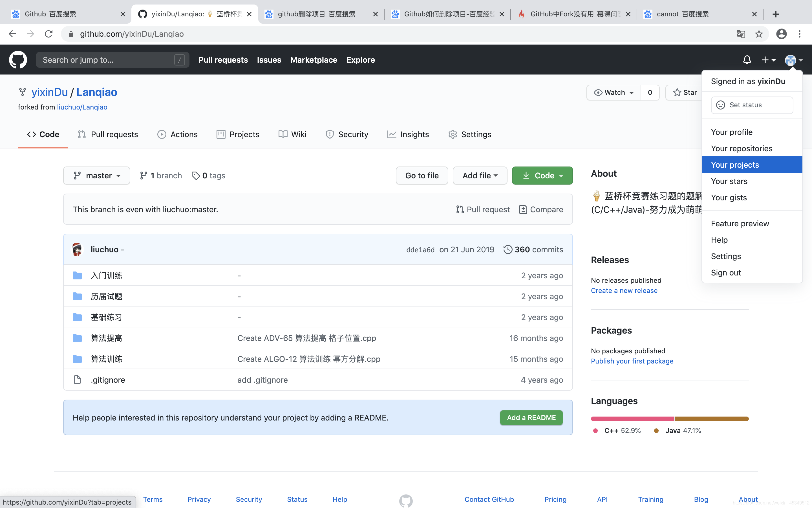Click the browser address bar URL
Viewport: 812px width, 508px height.
coord(132,34)
